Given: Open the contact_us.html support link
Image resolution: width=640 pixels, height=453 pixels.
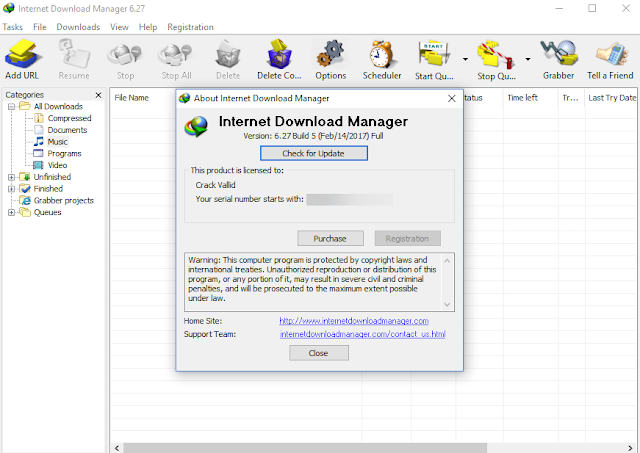Looking at the screenshot, I should click(362, 334).
